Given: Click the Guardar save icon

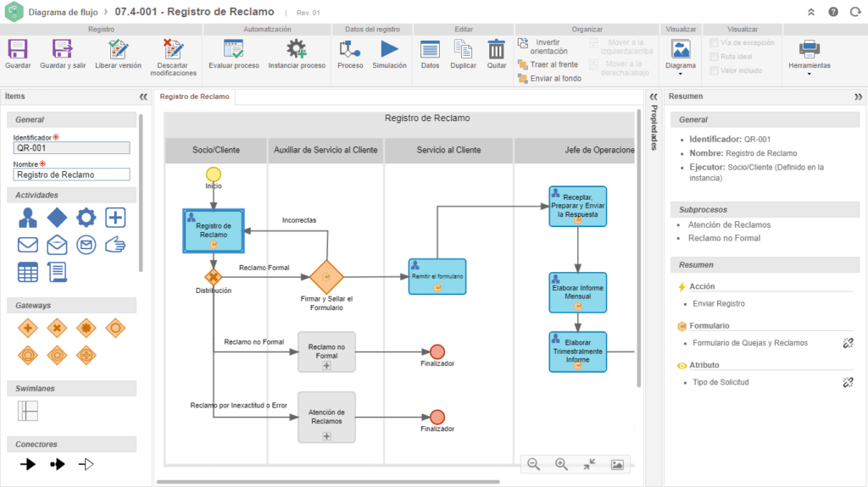Looking at the screenshot, I should tap(18, 50).
